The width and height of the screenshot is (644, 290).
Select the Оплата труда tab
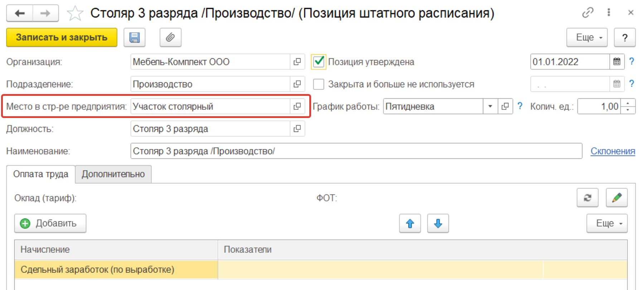point(41,174)
